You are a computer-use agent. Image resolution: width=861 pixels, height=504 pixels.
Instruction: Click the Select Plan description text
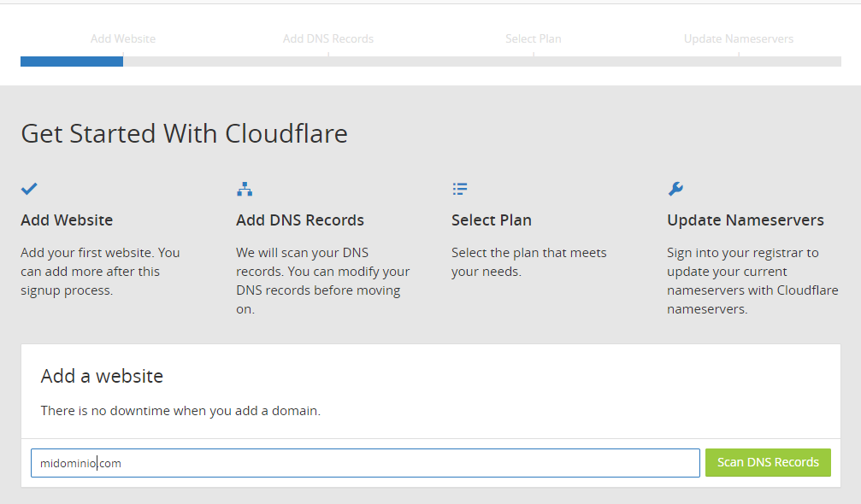528,262
